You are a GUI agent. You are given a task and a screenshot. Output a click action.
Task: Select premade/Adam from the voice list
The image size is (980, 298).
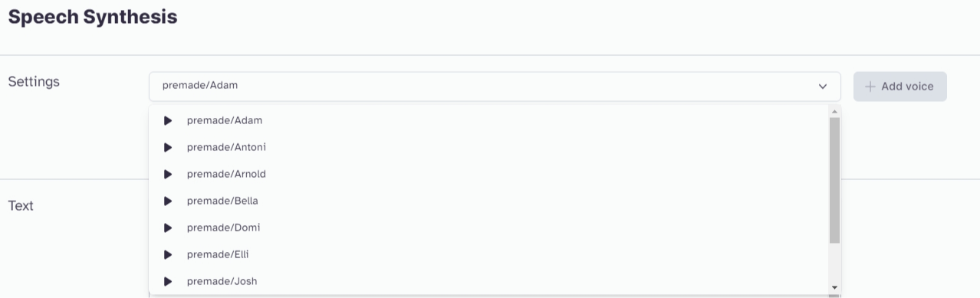click(489, 120)
